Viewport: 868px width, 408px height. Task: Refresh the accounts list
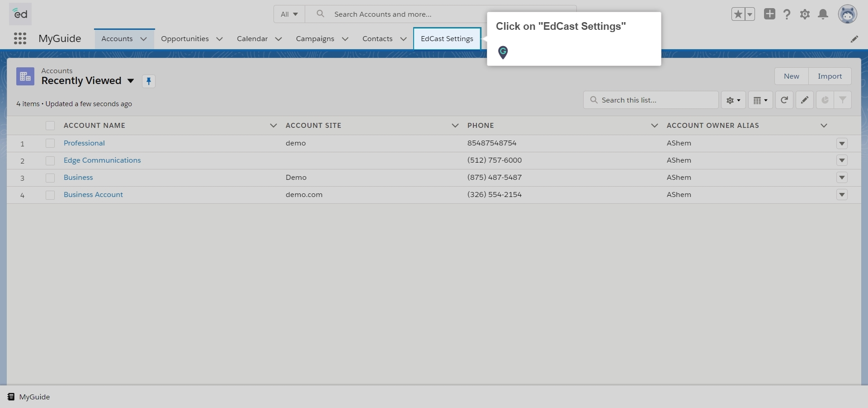click(x=784, y=100)
